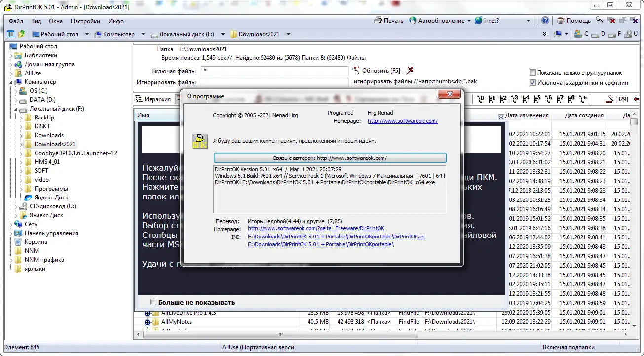This screenshot has height=356, width=644.
Task: Open the DirPrintOKportable folder path link
Action: coord(321,244)
